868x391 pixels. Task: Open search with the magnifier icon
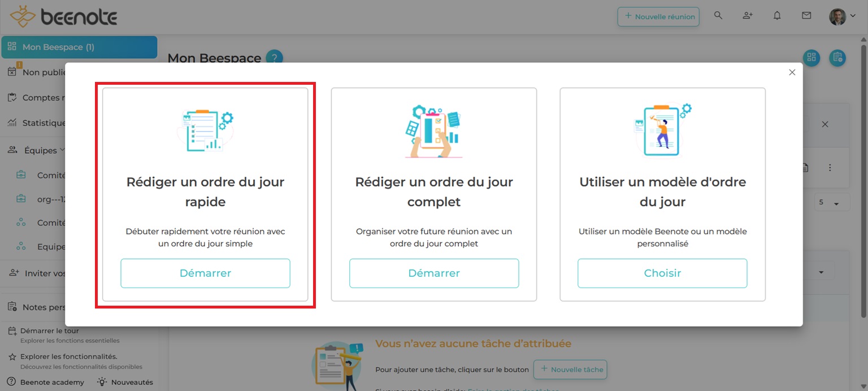(718, 16)
